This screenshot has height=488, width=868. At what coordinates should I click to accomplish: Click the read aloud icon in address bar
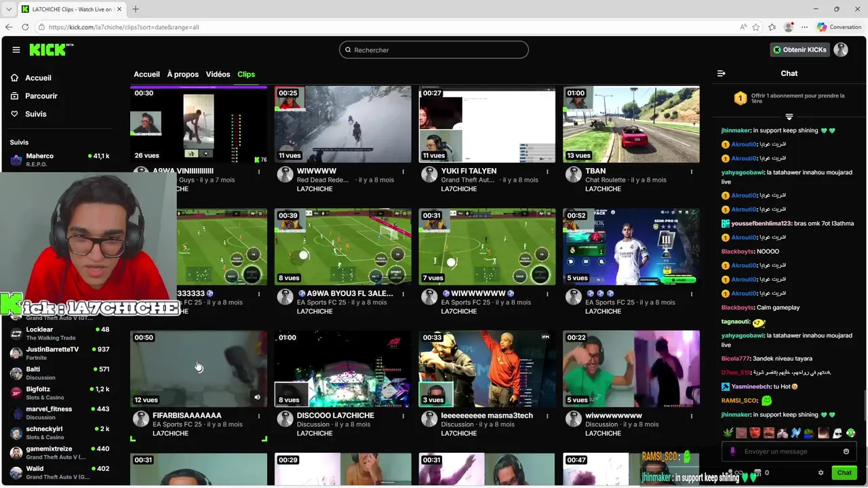(x=744, y=27)
